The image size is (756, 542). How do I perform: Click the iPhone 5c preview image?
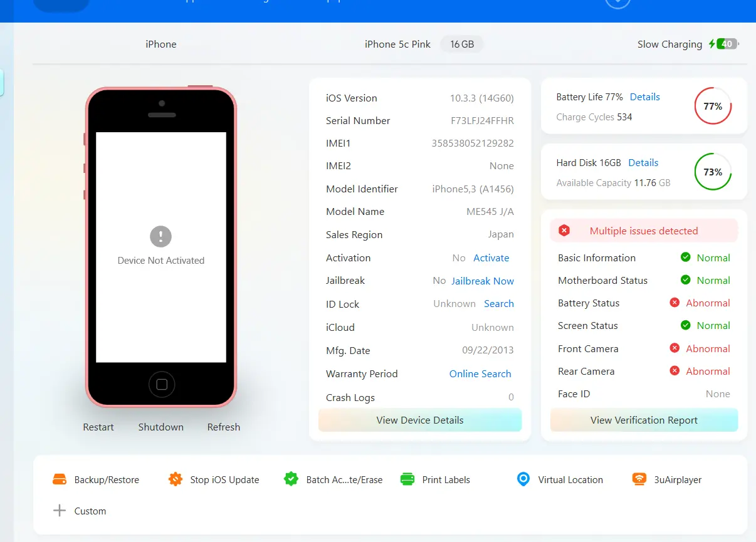(x=161, y=247)
